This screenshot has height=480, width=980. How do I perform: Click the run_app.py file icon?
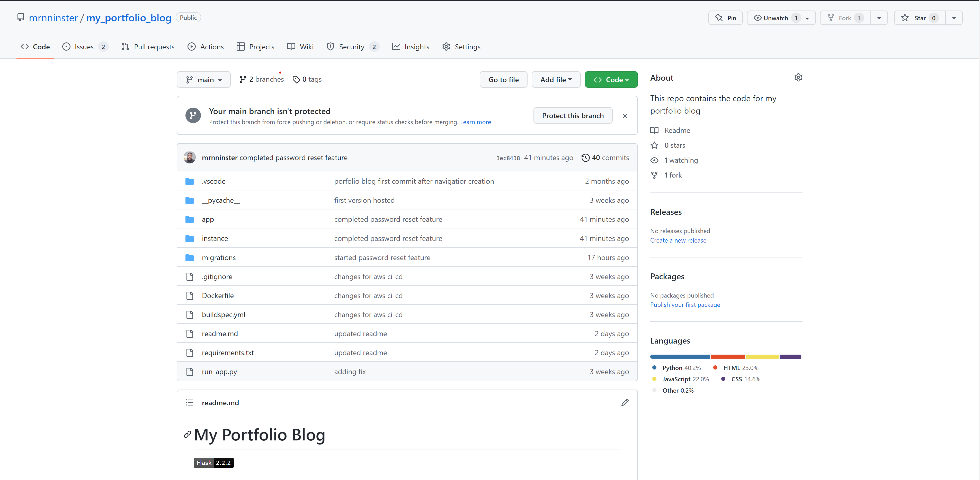point(190,371)
